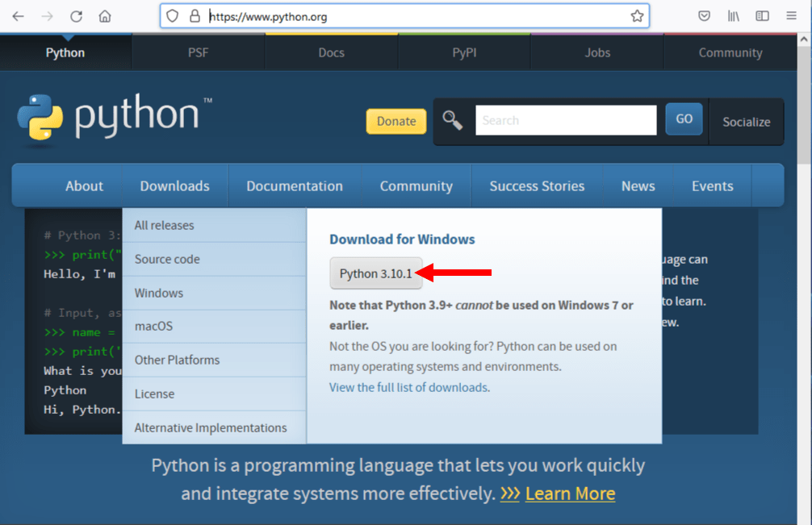Save this page to Pocket
The image size is (812, 525).
(704, 15)
